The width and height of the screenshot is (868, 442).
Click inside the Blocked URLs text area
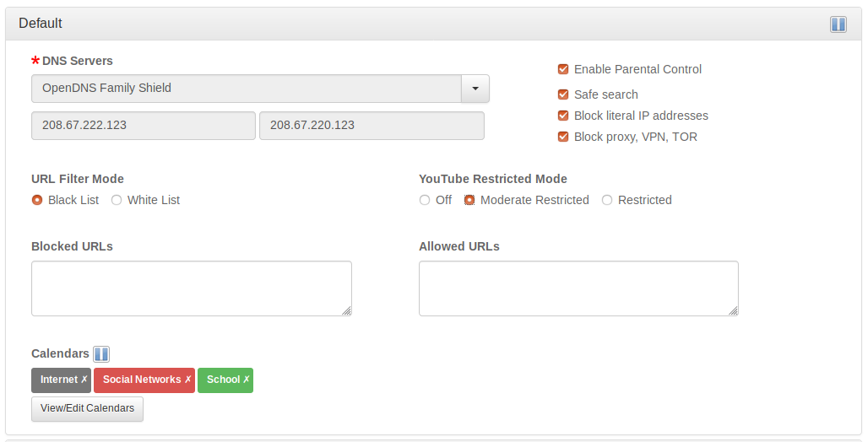pyautogui.click(x=191, y=288)
